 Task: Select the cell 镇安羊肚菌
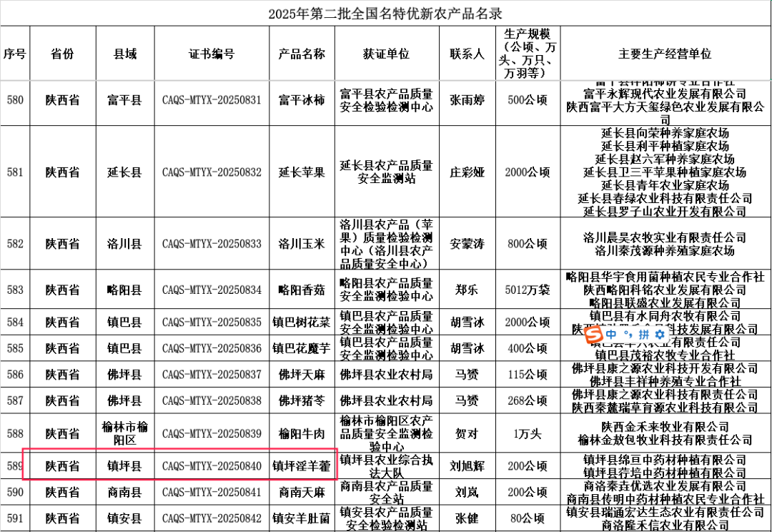click(302, 518)
